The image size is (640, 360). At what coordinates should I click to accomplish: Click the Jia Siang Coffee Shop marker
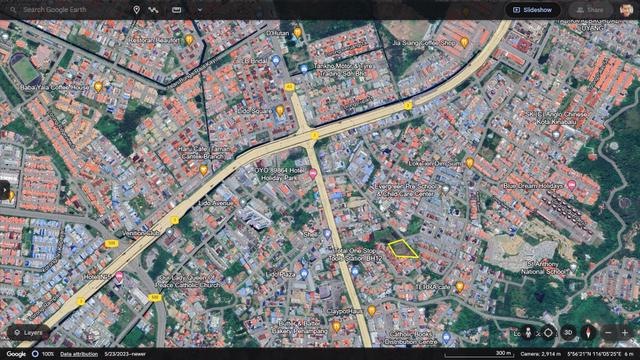[x=464, y=42]
